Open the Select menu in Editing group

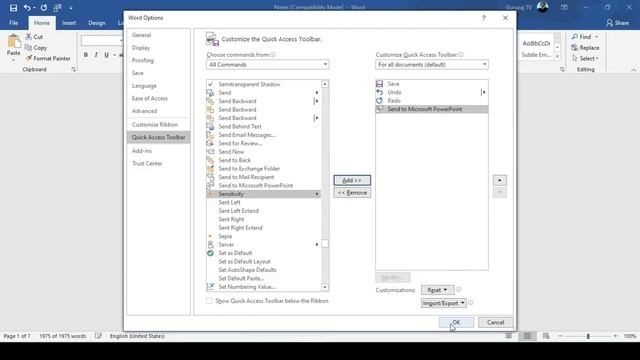(x=586, y=58)
